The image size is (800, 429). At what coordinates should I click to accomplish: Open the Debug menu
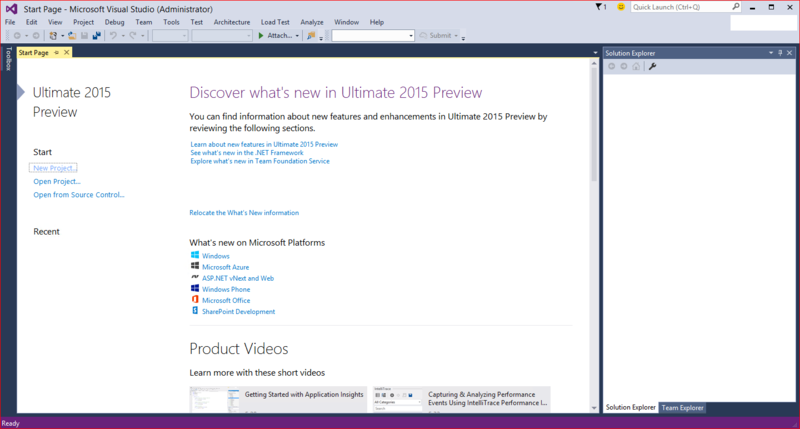coord(114,22)
